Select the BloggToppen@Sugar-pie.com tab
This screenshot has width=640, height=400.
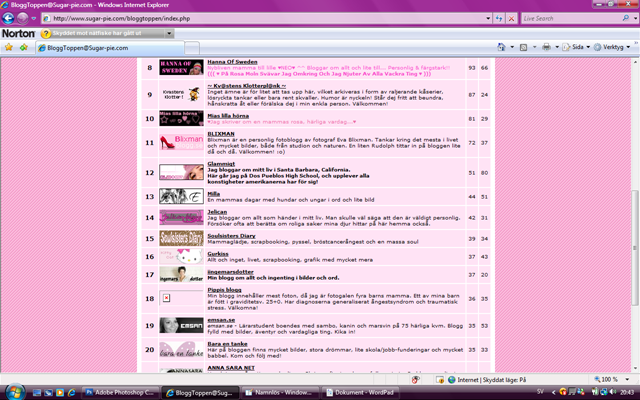tap(109, 48)
